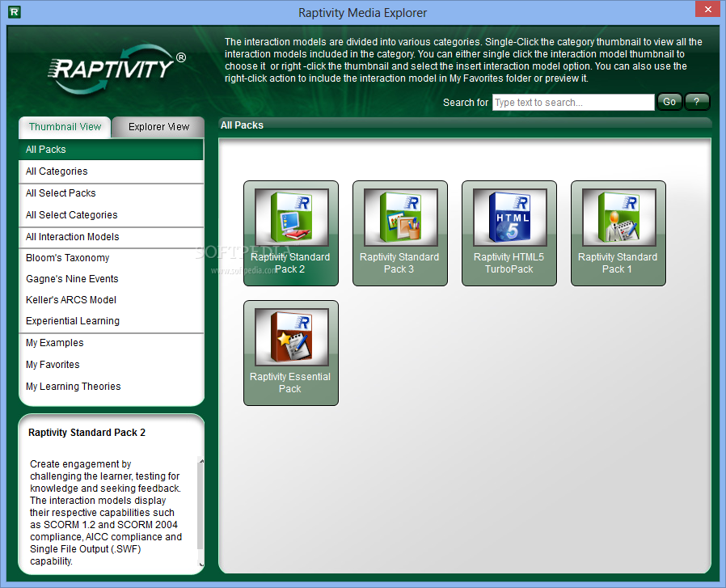
Task: Click the Raptivity app icon in title bar
Action: (x=15, y=12)
